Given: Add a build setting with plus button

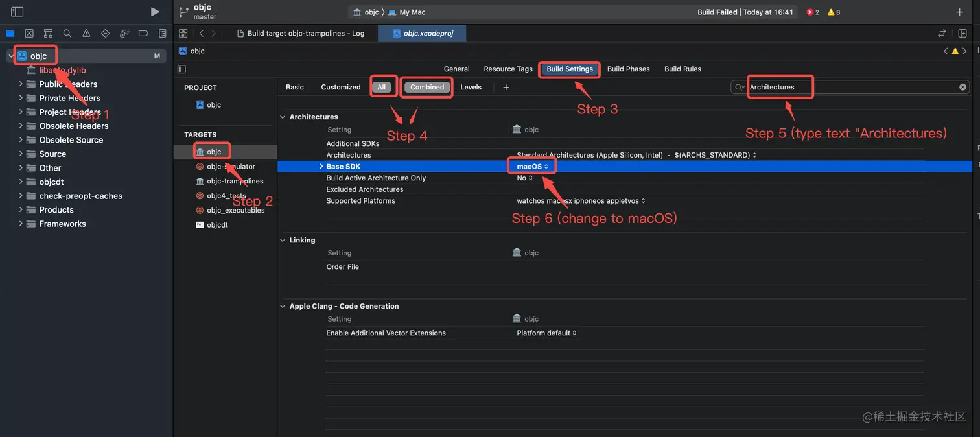Looking at the screenshot, I should [506, 87].
